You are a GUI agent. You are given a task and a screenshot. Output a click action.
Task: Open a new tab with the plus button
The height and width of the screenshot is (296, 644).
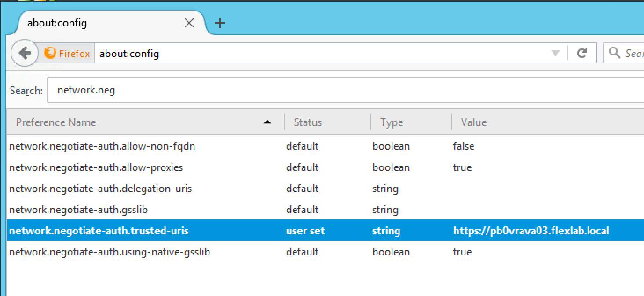(x=220, y=23)
